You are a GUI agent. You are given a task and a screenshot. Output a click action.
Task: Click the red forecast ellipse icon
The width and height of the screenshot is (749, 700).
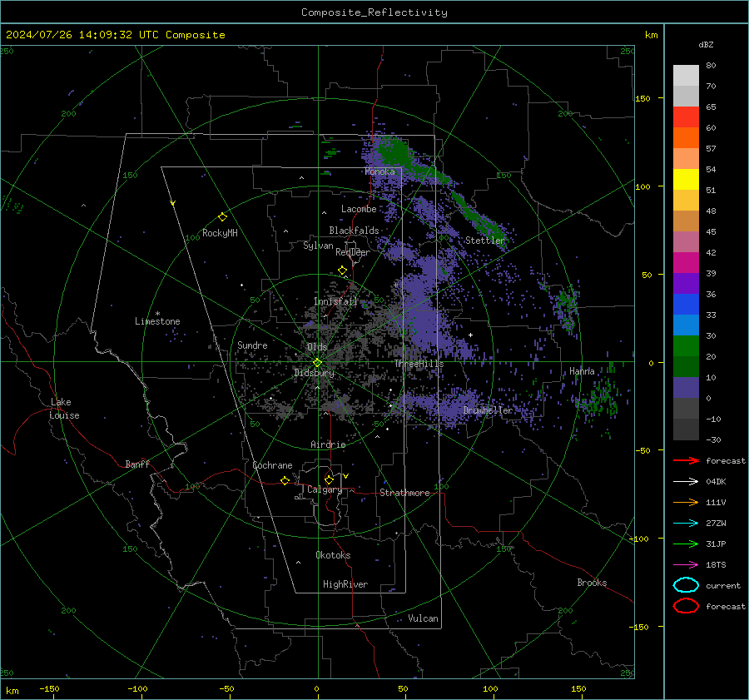(686, 606)
